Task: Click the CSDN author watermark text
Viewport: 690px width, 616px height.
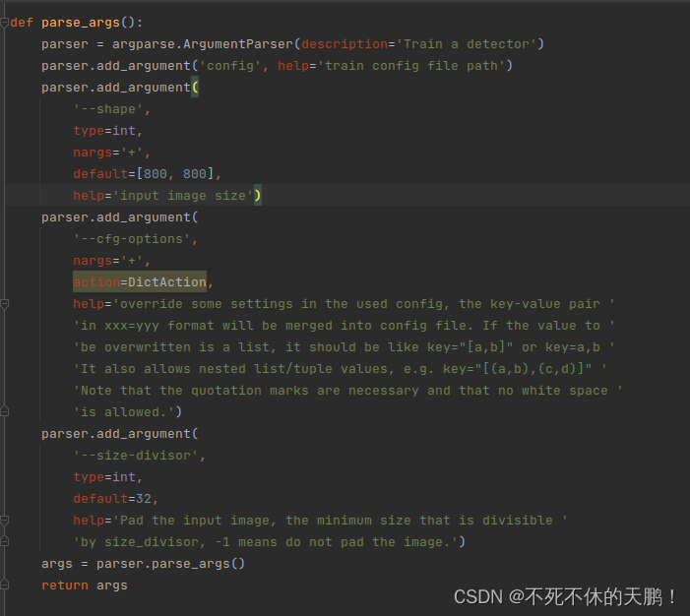Action: pos(565,596)
